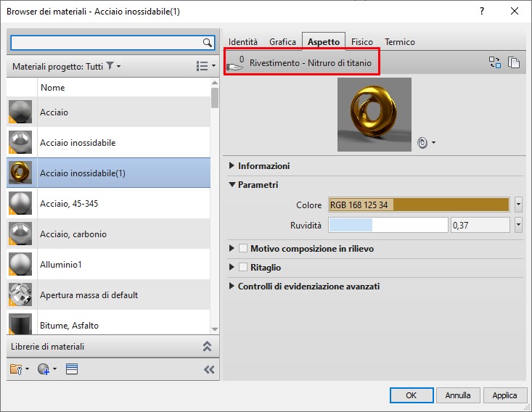The width and height of the screenshot is (532, 412).
Task: Open new material dropdown arrow
Action: (x=54, y=369)
